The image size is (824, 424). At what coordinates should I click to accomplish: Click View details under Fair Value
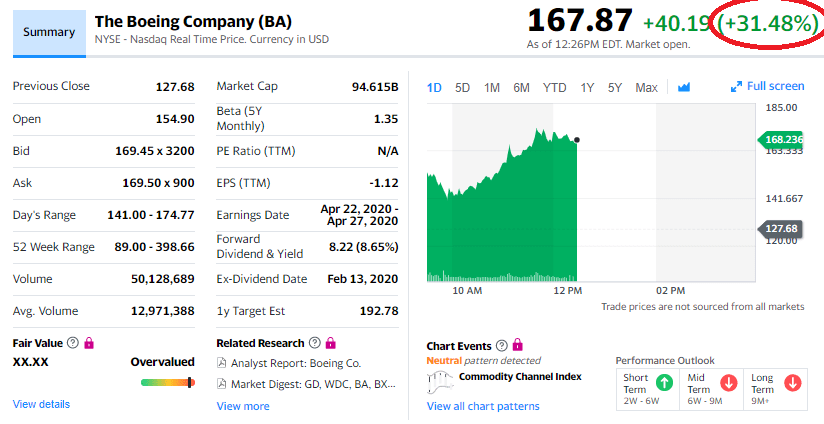[x=41, y=404]
